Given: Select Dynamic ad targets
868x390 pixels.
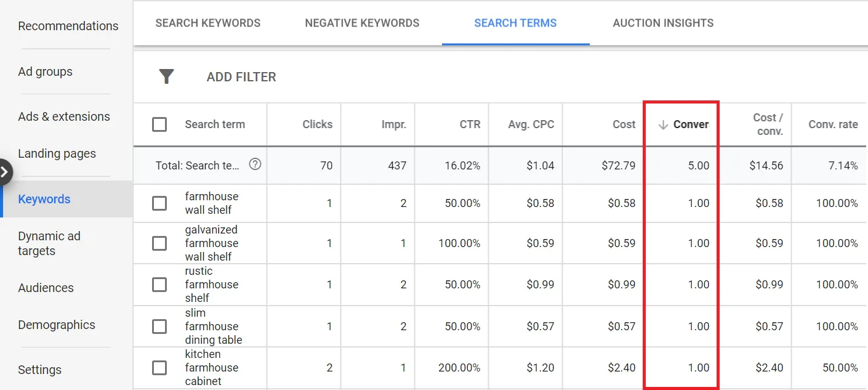Looking at the screenshot, I should (49, 243).
